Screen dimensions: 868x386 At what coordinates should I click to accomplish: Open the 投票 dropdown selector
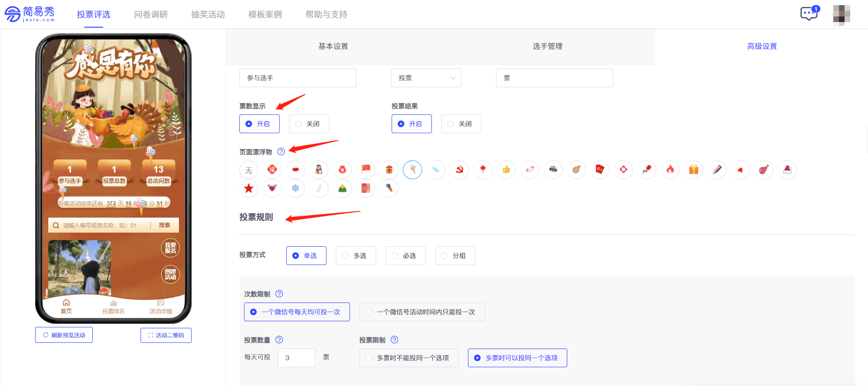click(426, 78)
